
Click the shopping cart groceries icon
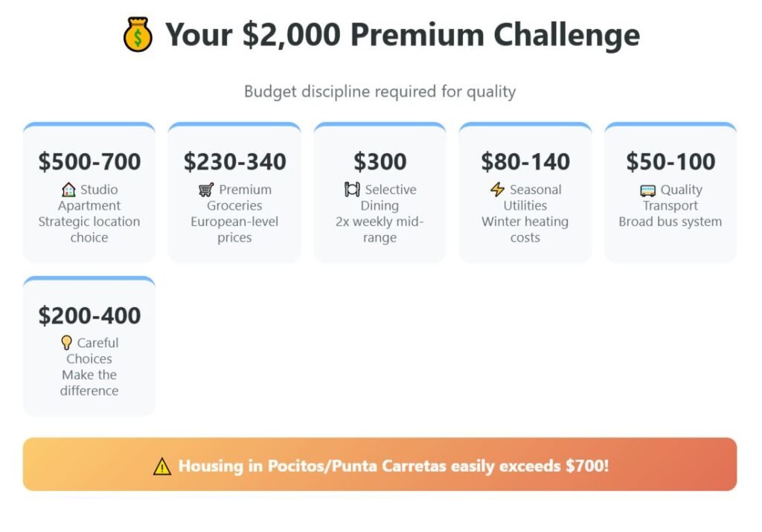pos(206,190)
